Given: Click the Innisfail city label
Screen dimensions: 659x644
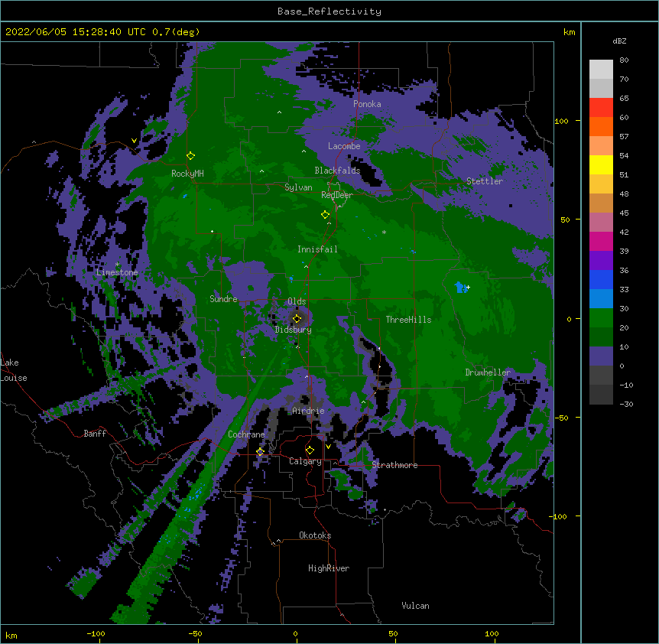Looking at the screenshot, I should [317, 249].
